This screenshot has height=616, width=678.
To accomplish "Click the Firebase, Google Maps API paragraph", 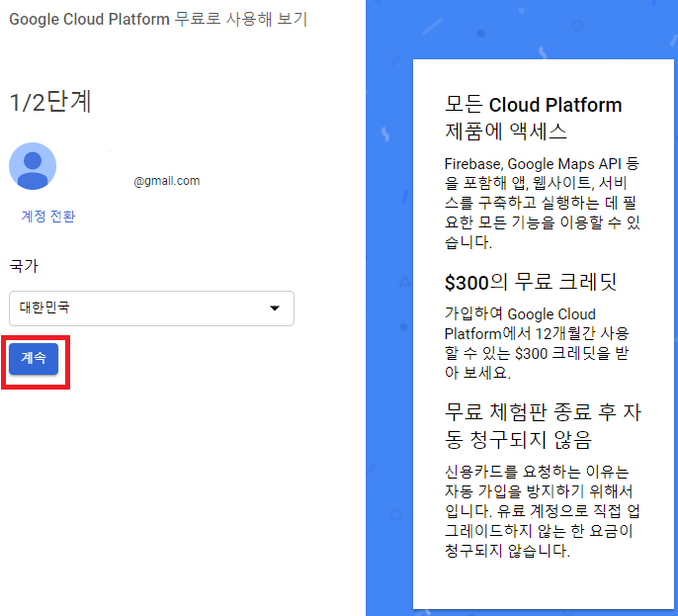I will (x=543, y=203).
